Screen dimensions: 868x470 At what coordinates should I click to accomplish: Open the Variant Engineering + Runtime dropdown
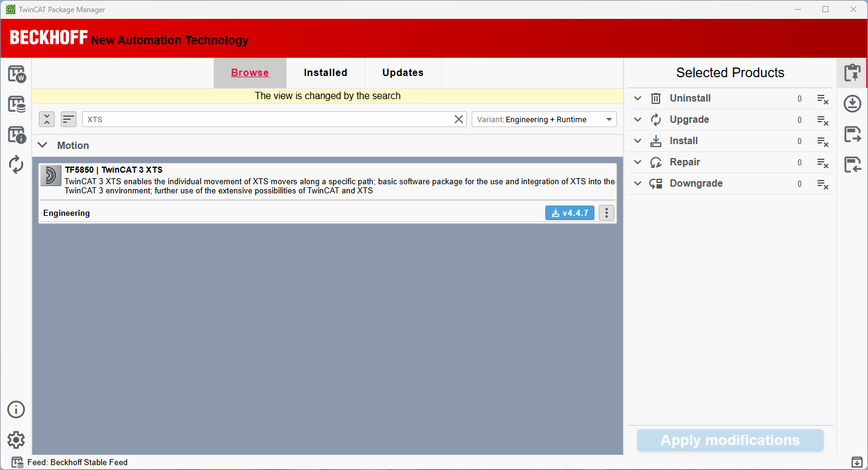coord(544,119)
